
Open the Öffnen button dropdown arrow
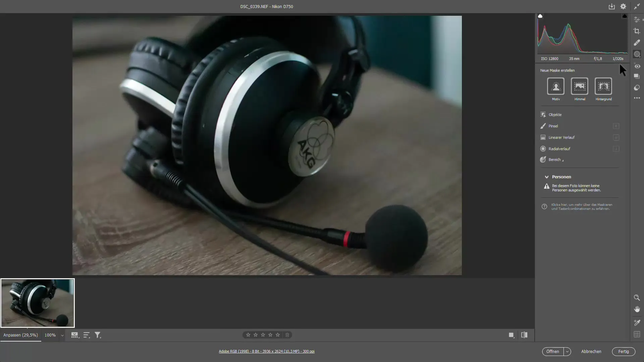pyautogui.click(x=567, y=352)
